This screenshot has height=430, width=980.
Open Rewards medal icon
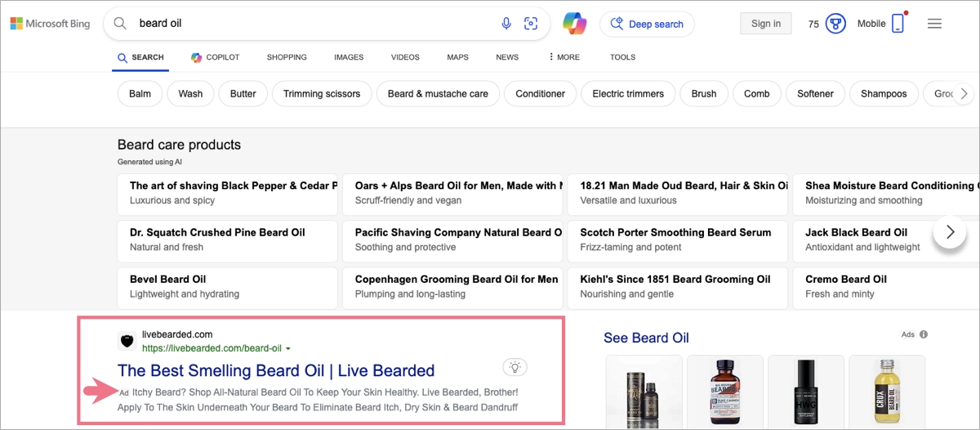pyautogui.click(x=835, y=24)
